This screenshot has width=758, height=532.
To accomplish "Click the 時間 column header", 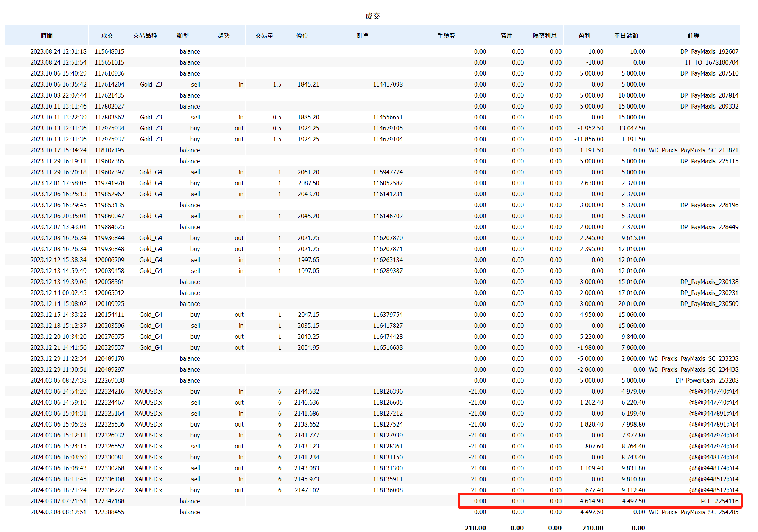I will point(47,36).
